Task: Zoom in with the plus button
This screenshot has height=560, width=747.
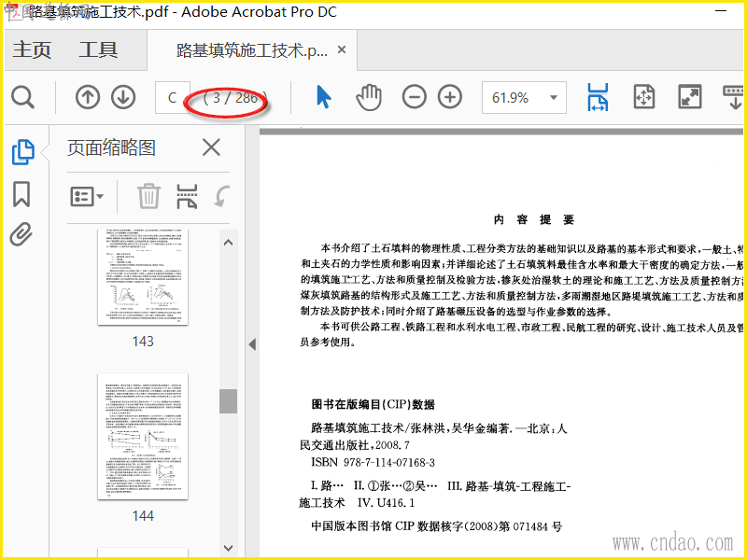Action: pyautogui.click(x=450, y=97)
